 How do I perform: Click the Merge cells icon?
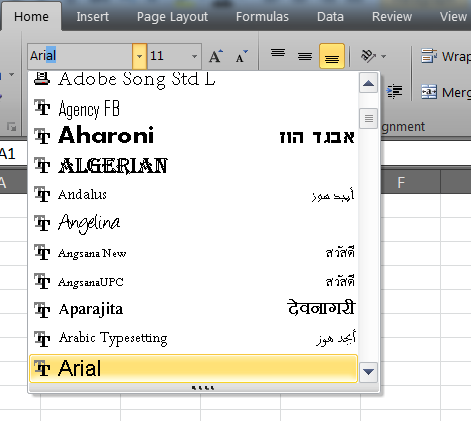tap(429, 92)
